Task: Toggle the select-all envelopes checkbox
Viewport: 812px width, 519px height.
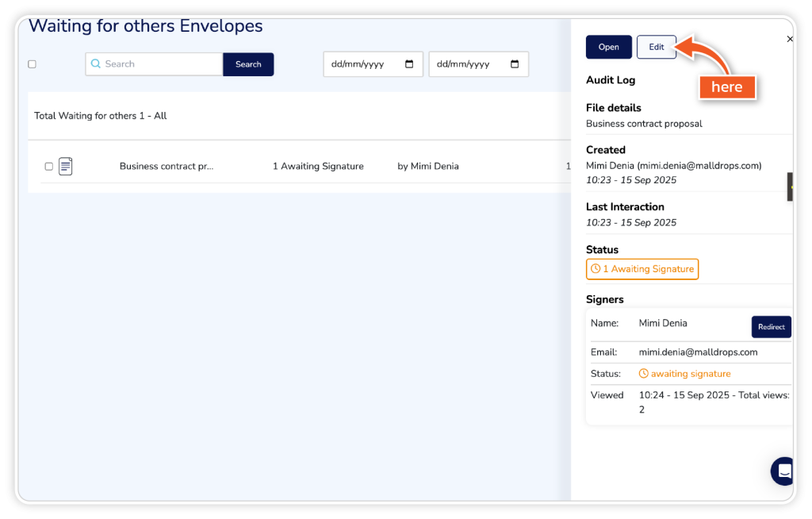Action: [33, 64]
